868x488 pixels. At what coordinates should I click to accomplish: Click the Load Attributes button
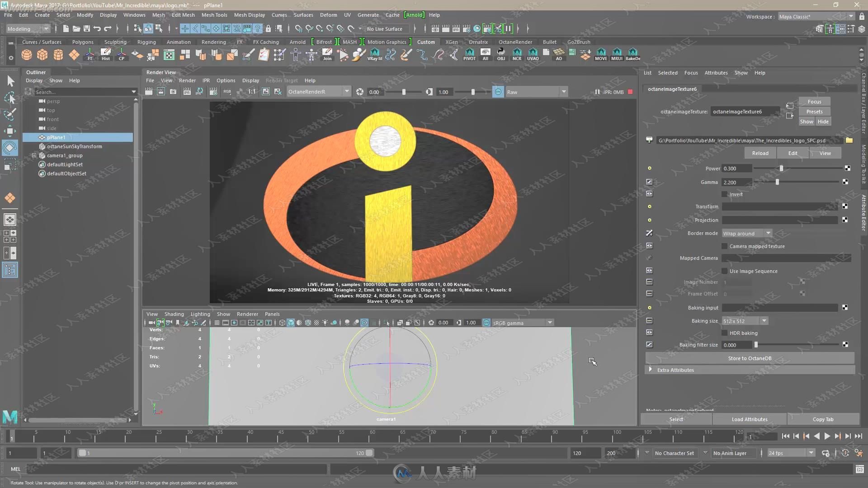[x=750, y=419]
